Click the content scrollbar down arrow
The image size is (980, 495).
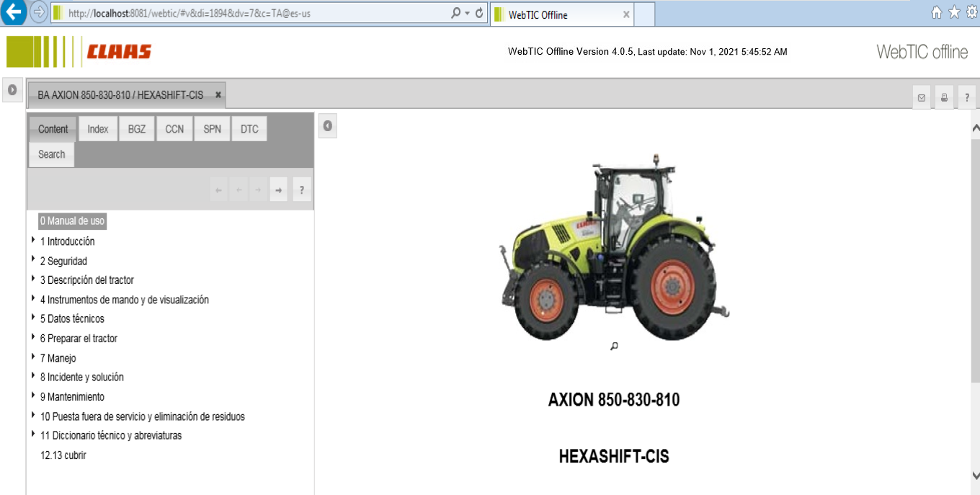976,475
